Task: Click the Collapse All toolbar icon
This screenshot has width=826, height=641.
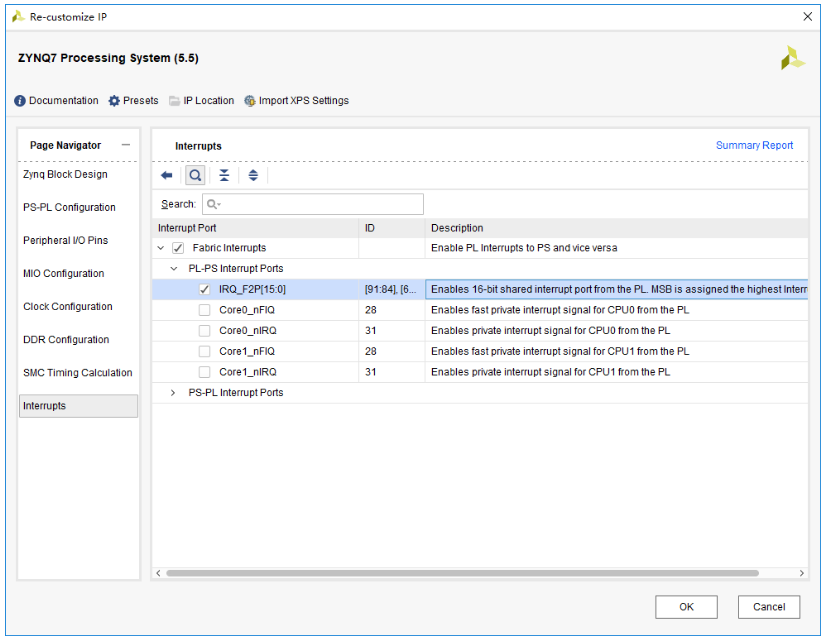Action: pos(224,175)
